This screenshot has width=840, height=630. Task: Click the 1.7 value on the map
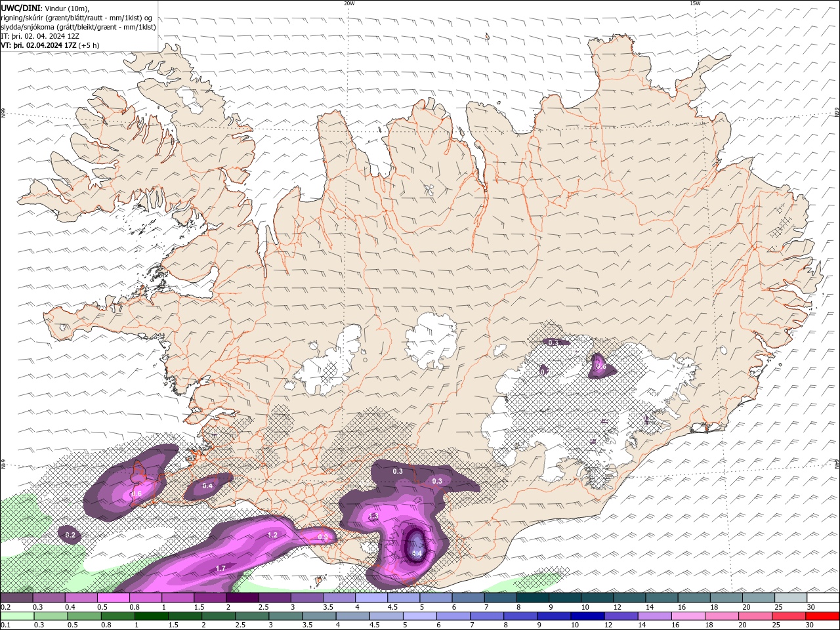(220, 568)
